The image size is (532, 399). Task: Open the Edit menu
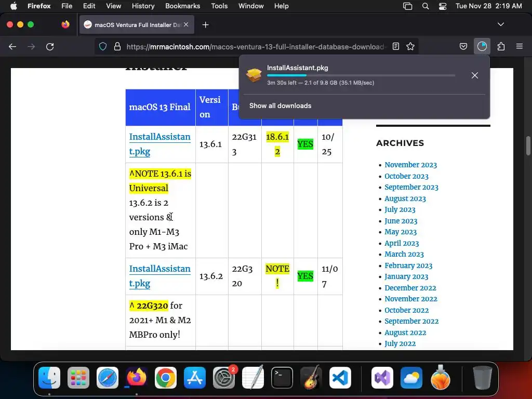89,6
